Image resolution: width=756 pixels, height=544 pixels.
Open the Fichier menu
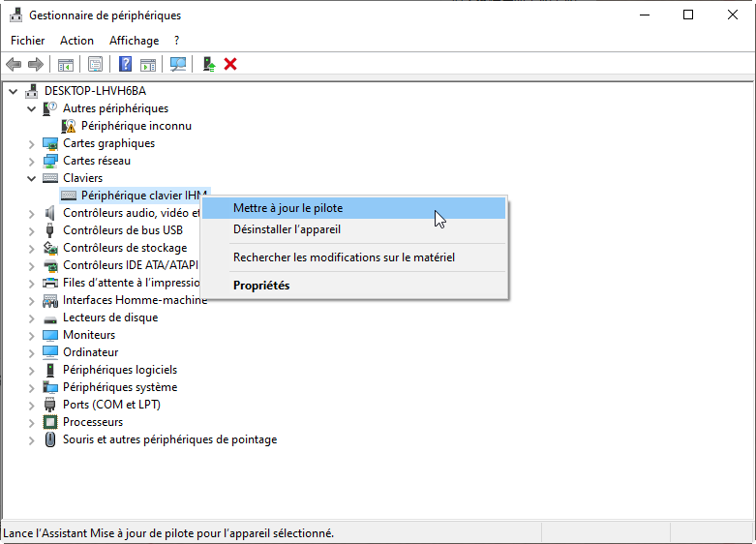click(x=27, y=41)
